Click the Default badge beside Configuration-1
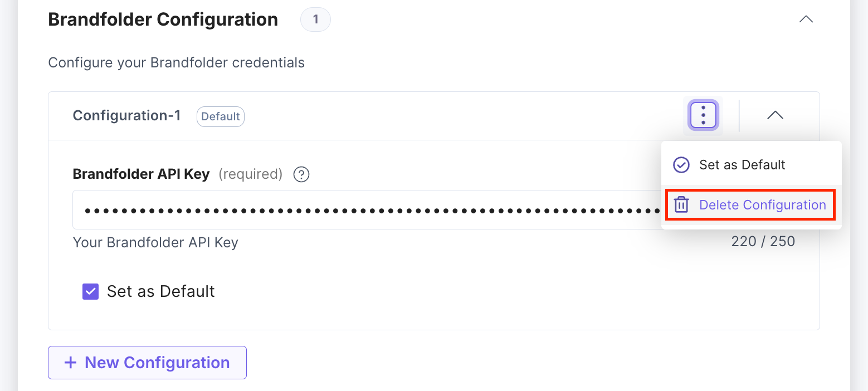This screenshot has width=868, height=391. coord(220,116)
